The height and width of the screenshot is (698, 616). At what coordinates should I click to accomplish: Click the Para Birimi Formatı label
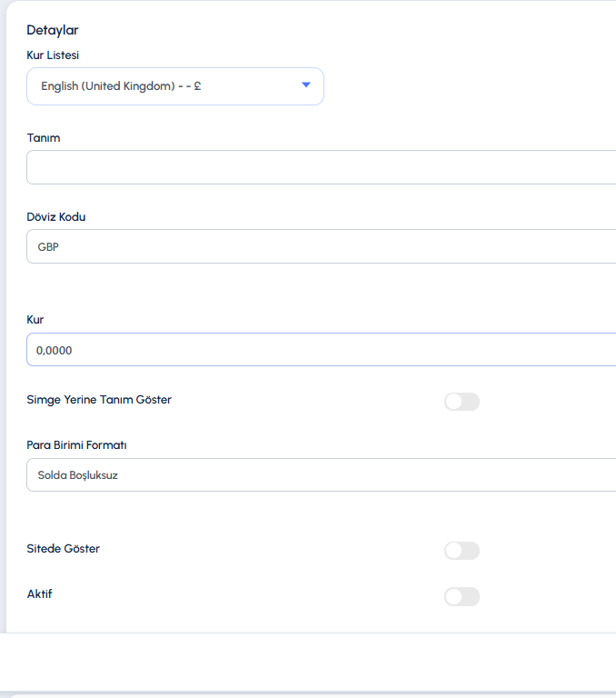click(x=76, y=445)
